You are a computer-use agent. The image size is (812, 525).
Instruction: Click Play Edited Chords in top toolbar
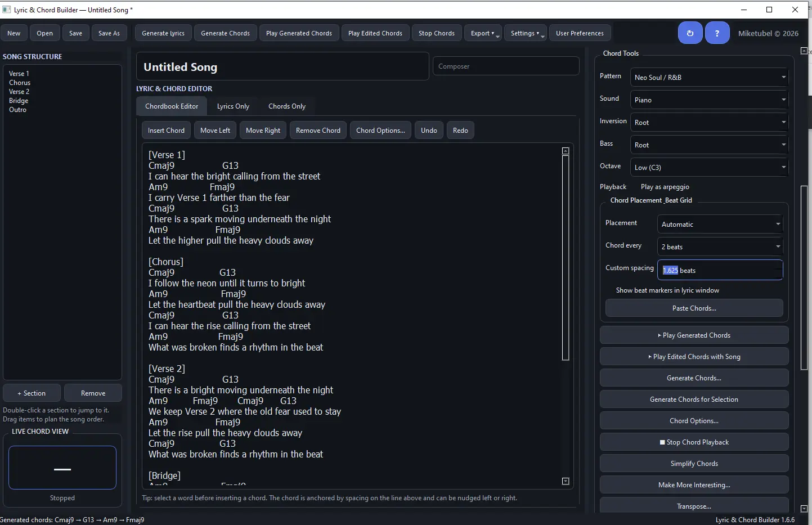pos(375,33)
